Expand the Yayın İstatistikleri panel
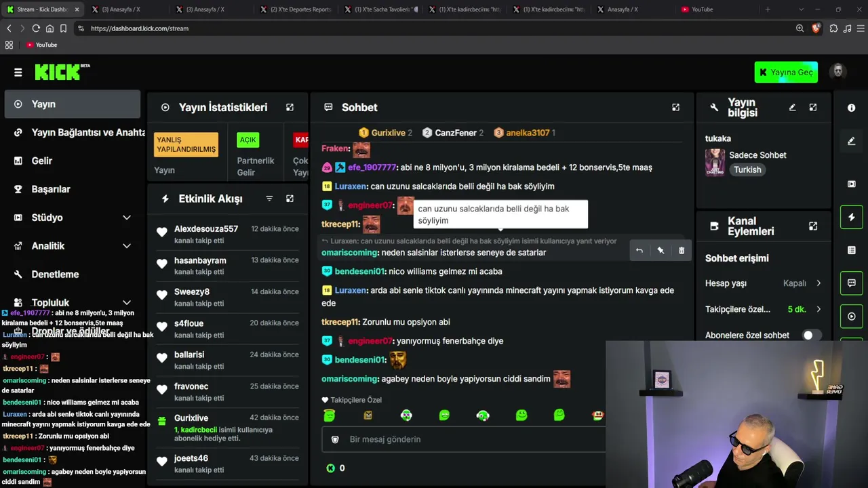Image resolution: width=868 pixels, height=488 pixels. [x=290, y=107]
